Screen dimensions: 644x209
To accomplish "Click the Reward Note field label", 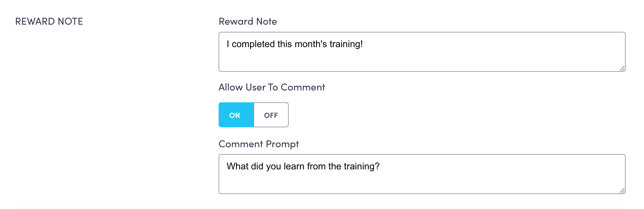I will tap(248, 21).
